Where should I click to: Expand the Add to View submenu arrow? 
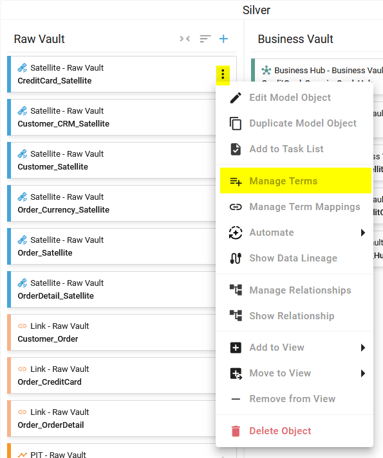tap(363, 348)
